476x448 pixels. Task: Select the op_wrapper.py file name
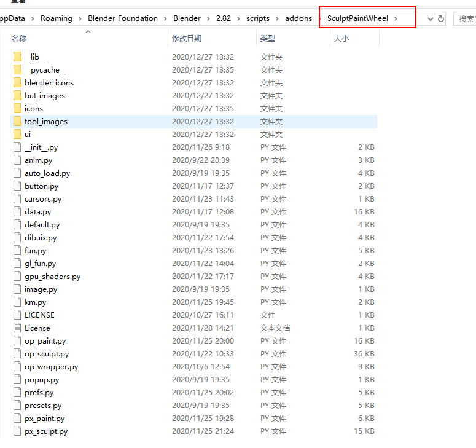pyautogui.click(x=52, y=367)
